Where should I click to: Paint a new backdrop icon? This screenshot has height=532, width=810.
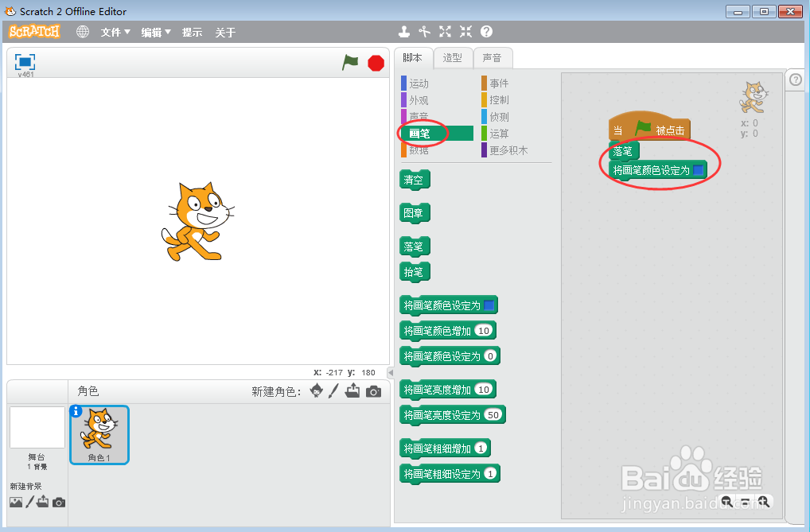tap(30, 502)
